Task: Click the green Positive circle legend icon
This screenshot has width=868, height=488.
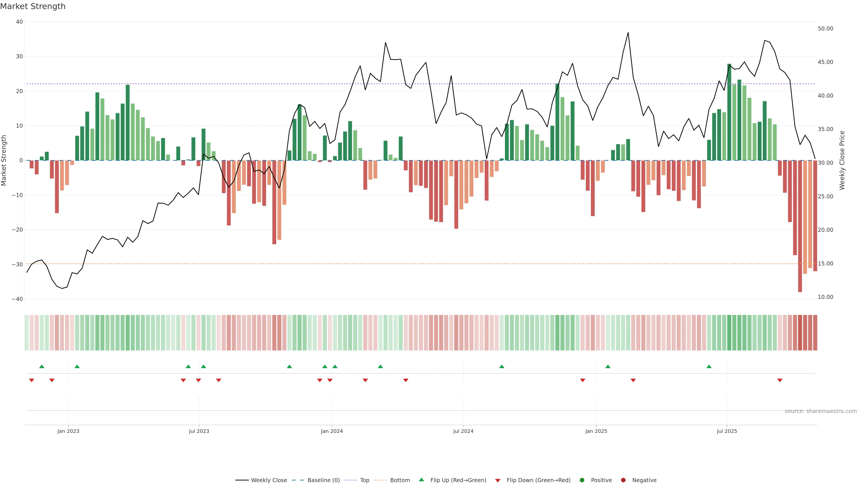Action: pyautogui.click(x=582, y=480)
